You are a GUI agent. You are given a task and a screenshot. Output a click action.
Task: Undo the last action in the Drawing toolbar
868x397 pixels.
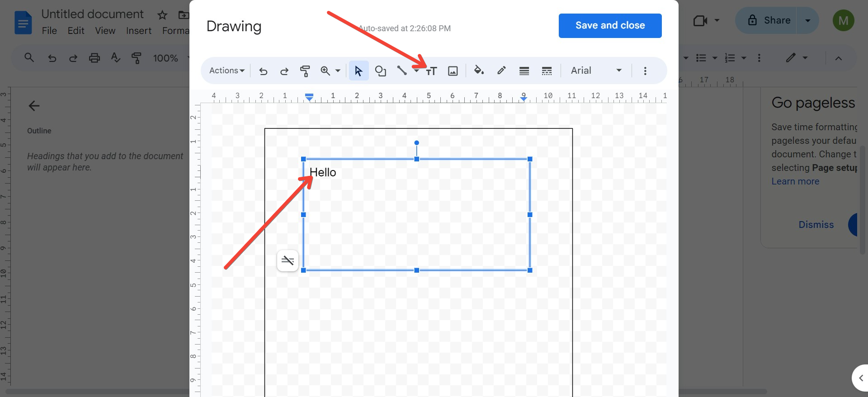point(263,71)
